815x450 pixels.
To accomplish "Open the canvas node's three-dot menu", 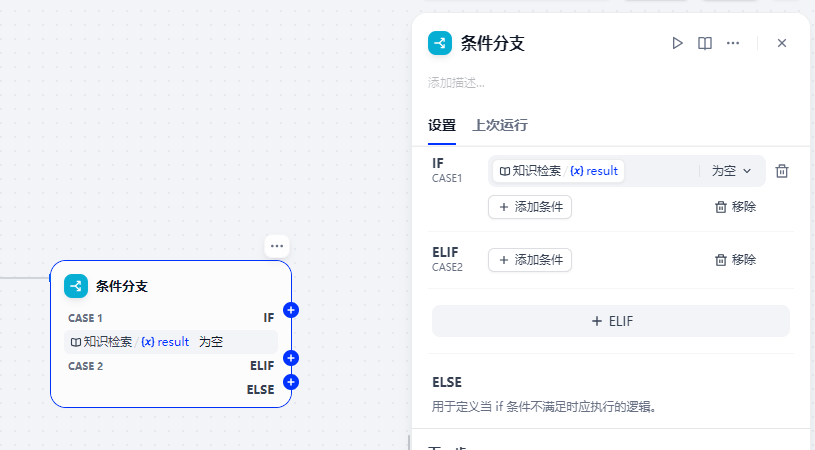I will coord(277,246).
